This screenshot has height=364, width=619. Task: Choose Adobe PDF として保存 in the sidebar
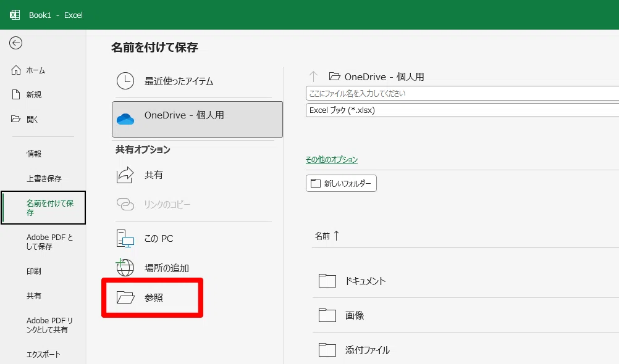click(50, 242)
